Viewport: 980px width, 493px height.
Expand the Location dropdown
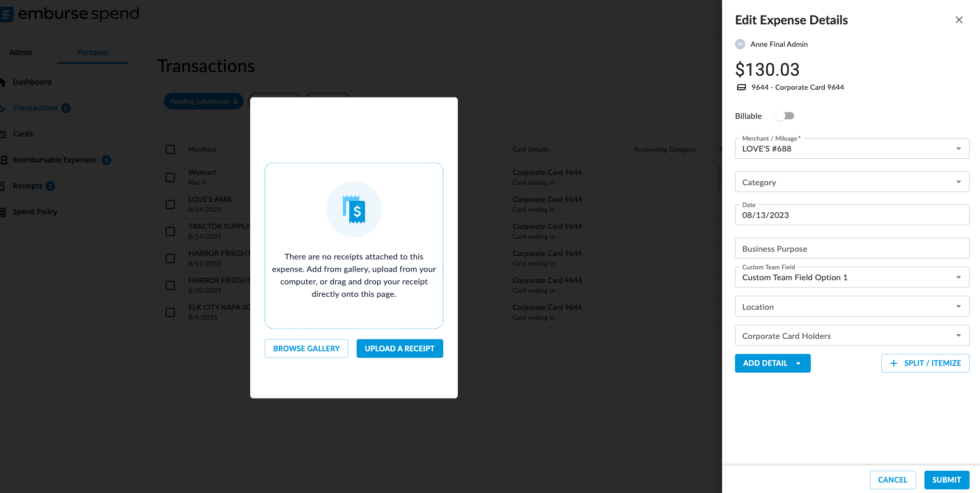[851, 307]
